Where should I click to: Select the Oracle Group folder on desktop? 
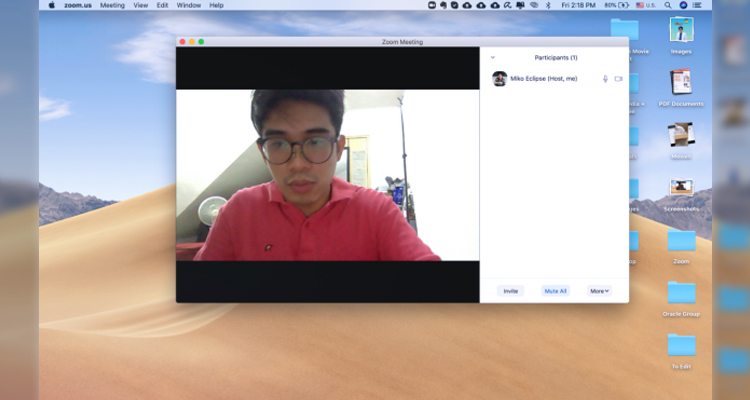pos(681,299)
